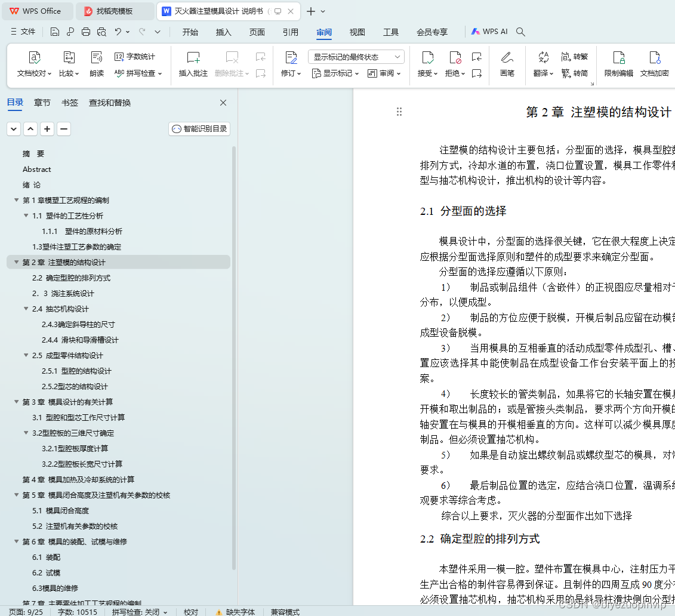Open the display markup state dropdown

[356, 57]
